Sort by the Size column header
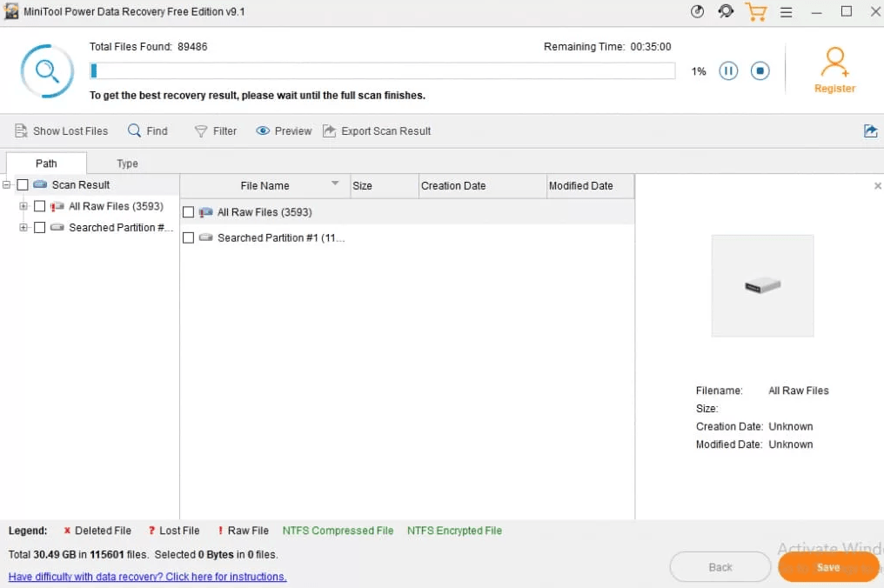 [384, 186]
